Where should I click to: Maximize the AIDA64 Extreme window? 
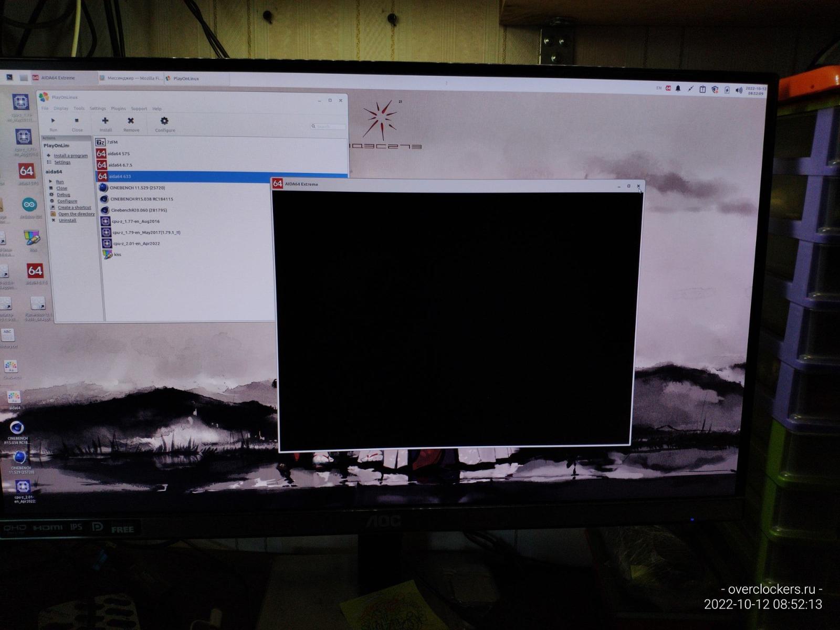point(629,186)
